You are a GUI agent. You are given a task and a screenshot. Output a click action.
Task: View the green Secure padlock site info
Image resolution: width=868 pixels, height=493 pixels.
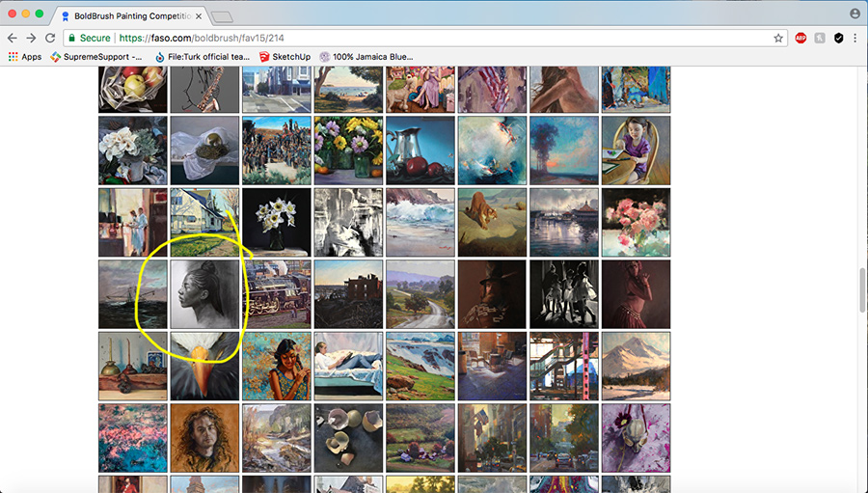pos(89,38)
